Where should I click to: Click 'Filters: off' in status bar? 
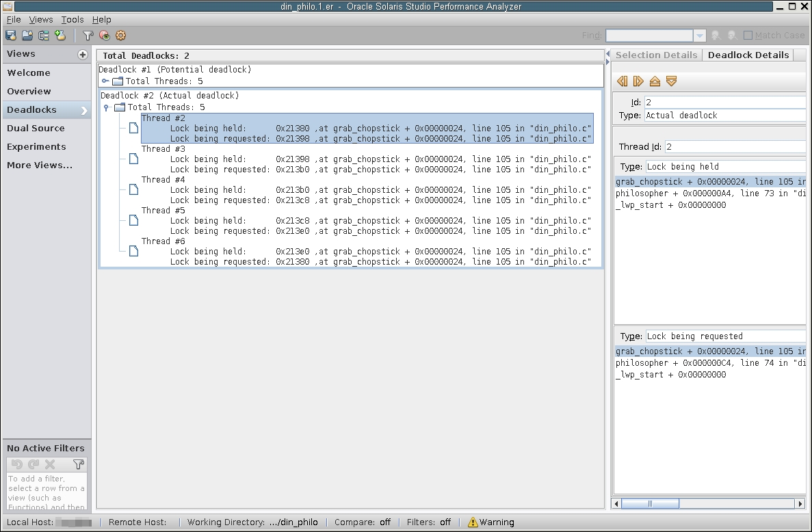(x=429, y=522)
